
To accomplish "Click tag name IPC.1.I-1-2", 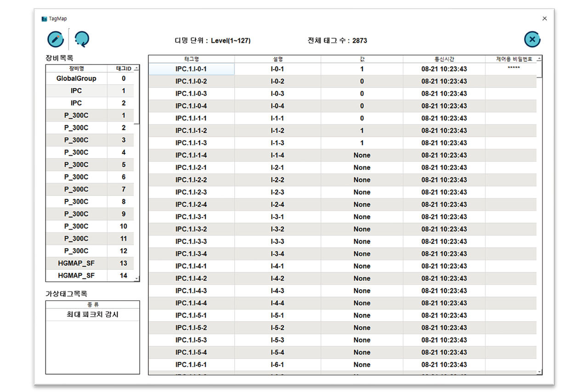I will tap(192, 131).
